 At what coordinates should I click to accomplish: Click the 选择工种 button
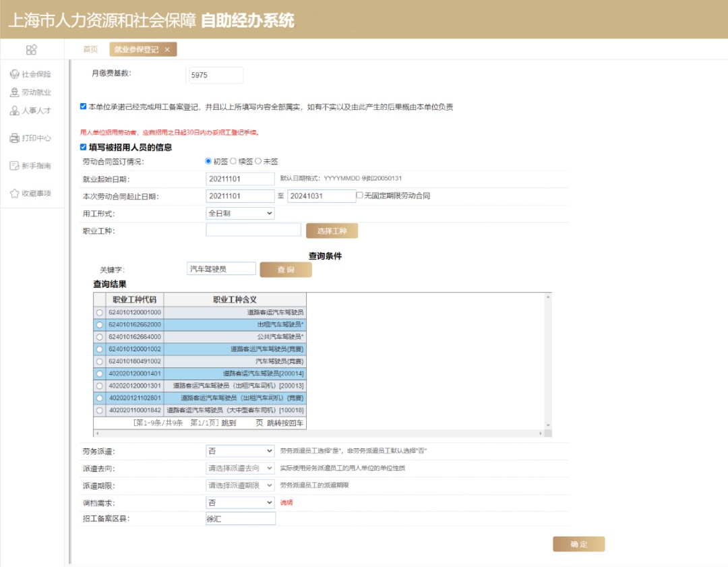332,231
